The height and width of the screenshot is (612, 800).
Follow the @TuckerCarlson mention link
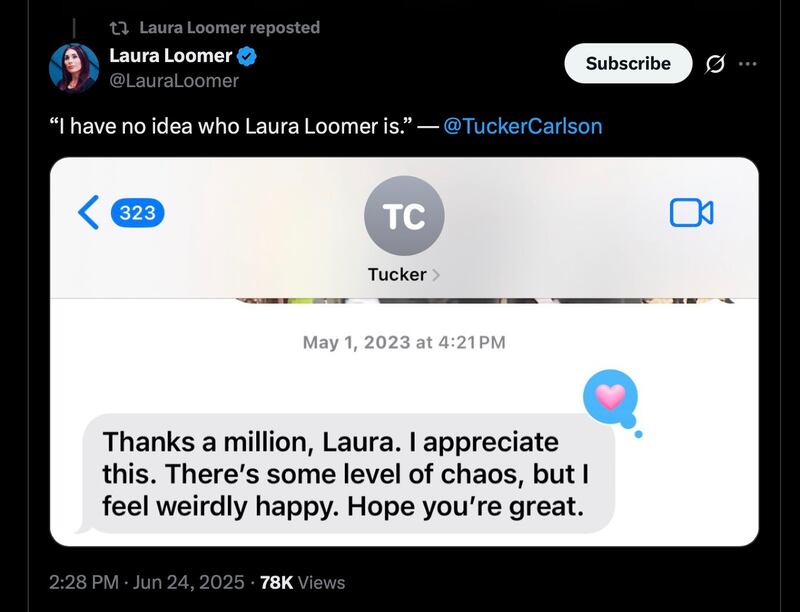pos(522,127)
